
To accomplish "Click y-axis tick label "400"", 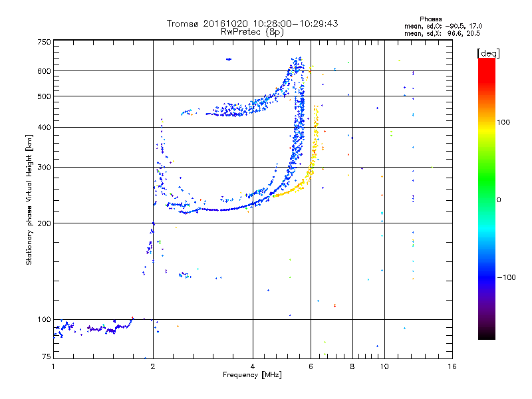I will click(44, 127).
